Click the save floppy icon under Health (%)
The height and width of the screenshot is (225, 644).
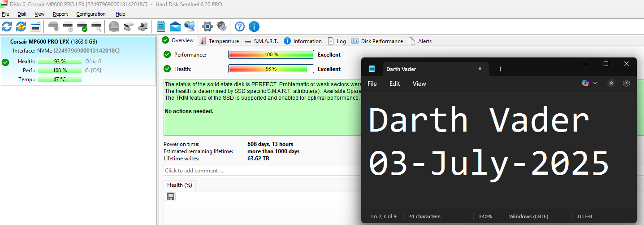[171, 197]
